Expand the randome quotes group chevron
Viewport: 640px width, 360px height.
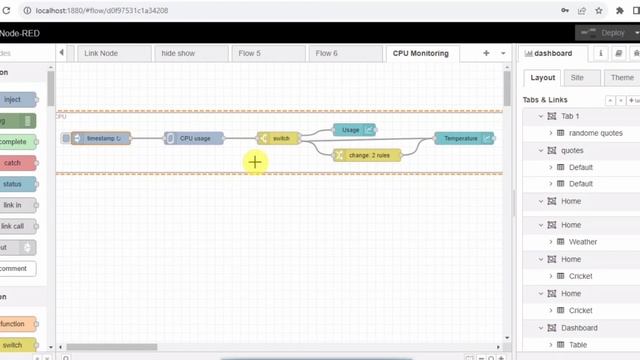[550, 133]
